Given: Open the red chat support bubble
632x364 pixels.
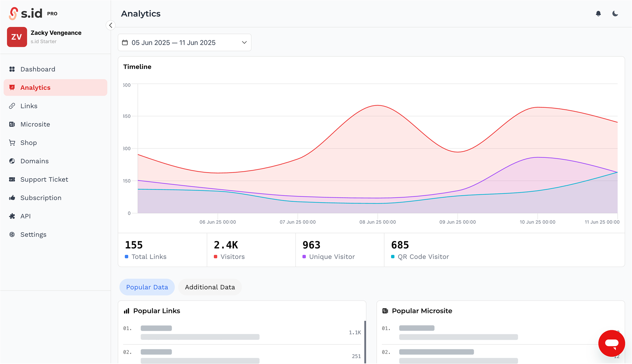Looking at the screenshot, I should (x=612, y=343).
